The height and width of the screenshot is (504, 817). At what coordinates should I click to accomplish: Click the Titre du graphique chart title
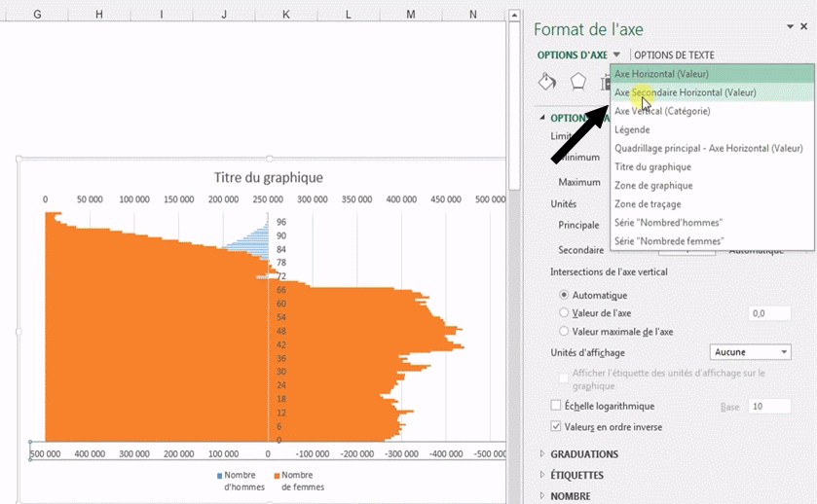268,177
